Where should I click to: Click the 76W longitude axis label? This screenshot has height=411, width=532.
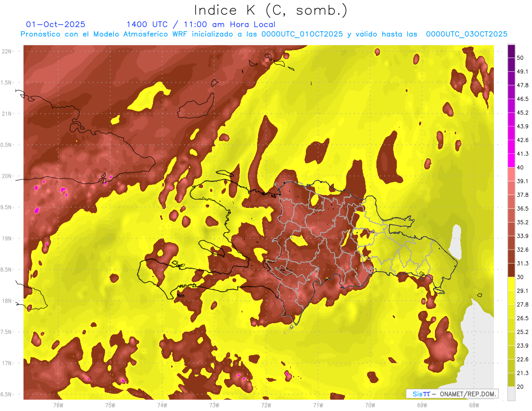coord(58,405)
